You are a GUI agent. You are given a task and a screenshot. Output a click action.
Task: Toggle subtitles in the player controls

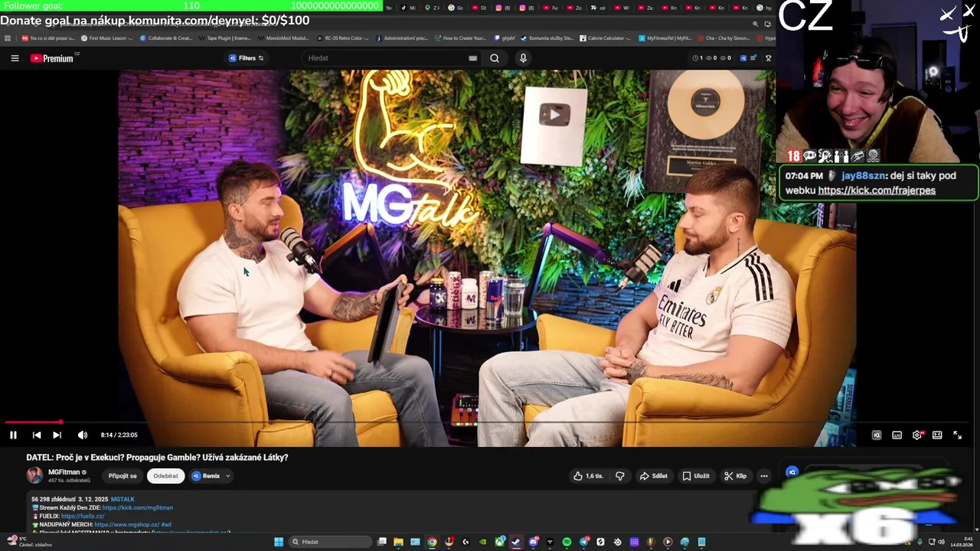(x=897, y=435)
